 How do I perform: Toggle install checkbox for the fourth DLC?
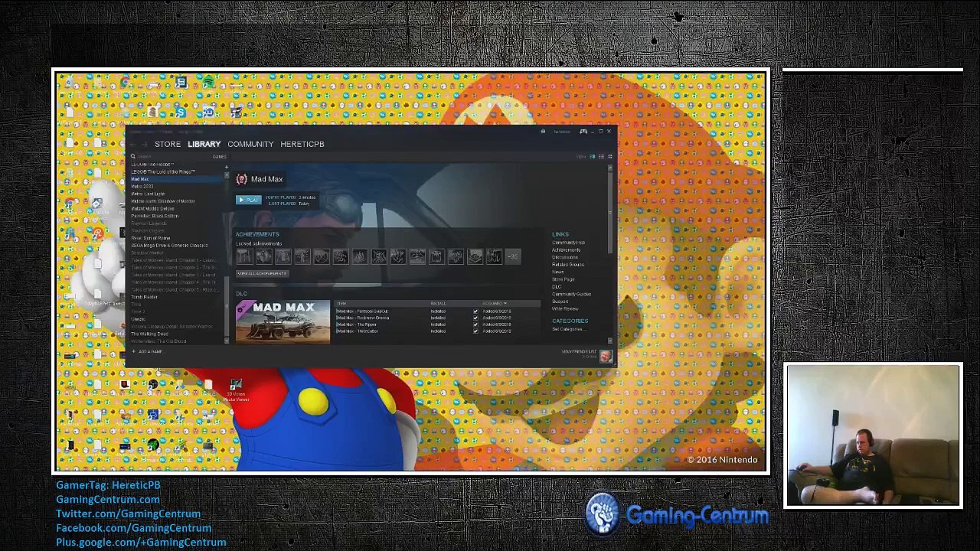pyautogui.click(x=475, y=331)
